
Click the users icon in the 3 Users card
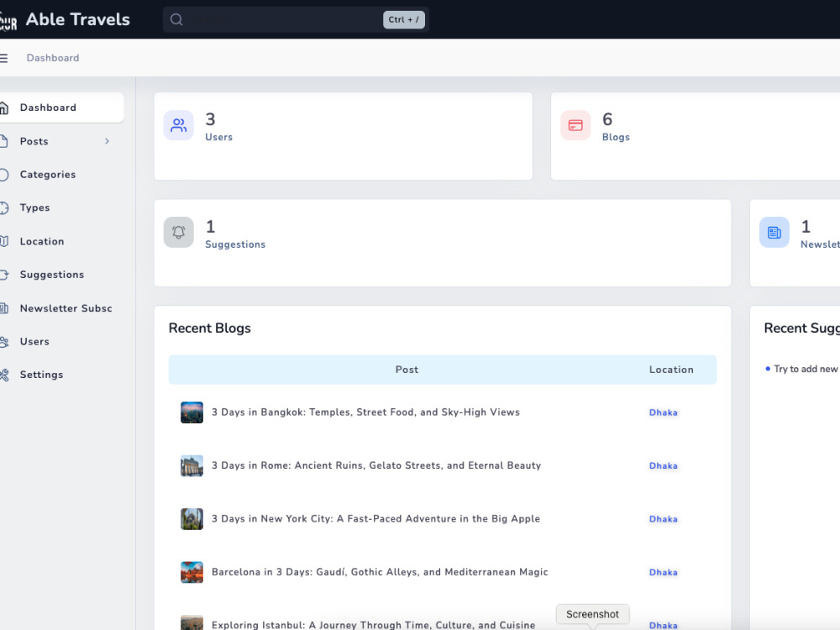tap(178, 125)
